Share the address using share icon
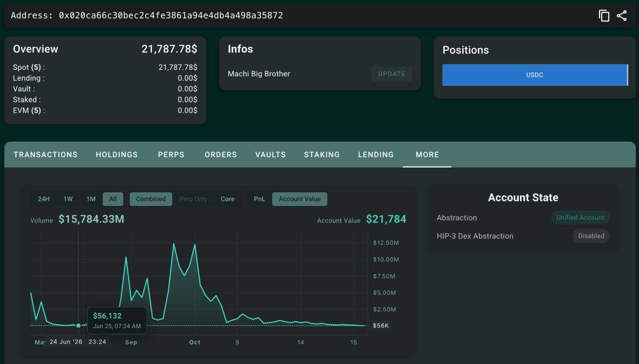639x364 pixels. pos(622,15)
